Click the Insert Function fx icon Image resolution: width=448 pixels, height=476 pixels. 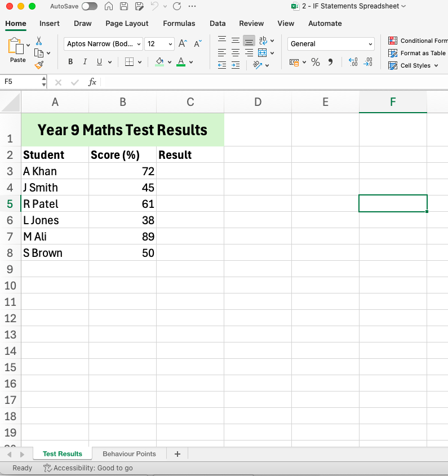point(92,82)
